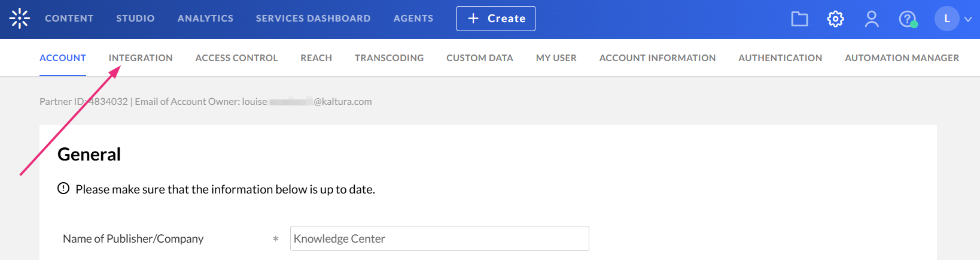Open the settings gear icon
The width and height of the screenshot is (980, 260).
click(835, 19)
